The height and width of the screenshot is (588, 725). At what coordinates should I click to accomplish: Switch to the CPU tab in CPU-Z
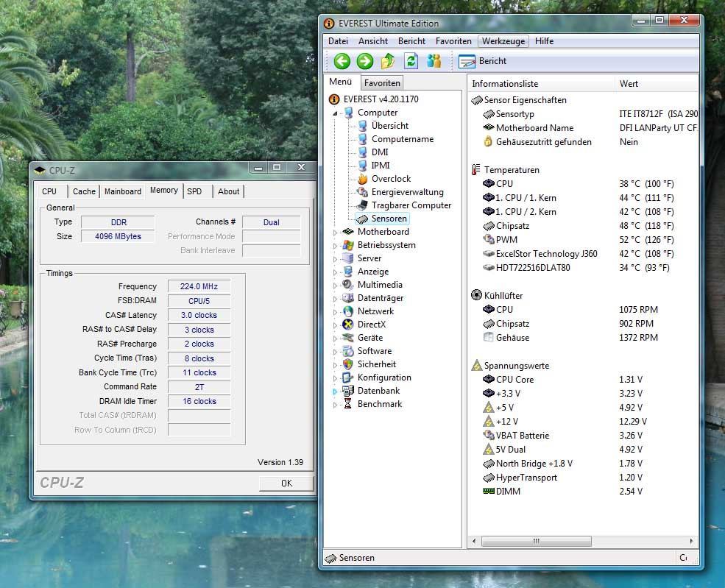(49, 191)
